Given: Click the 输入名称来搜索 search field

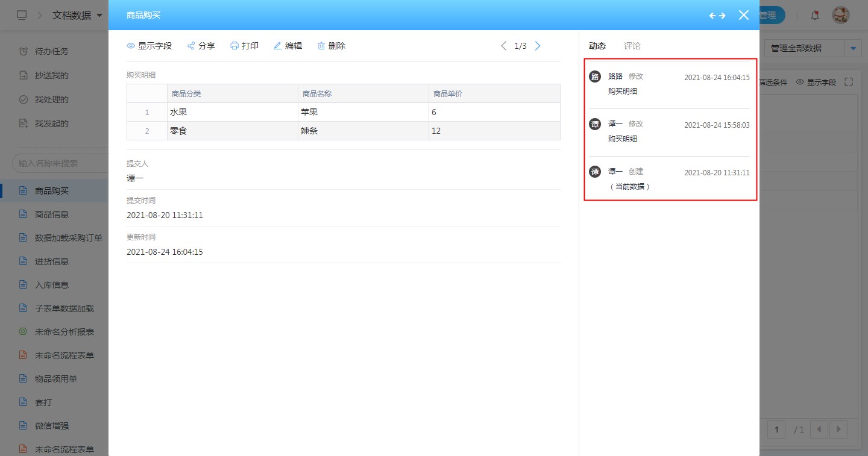Looking at the screenshot, I should click(x=60, y=163).
